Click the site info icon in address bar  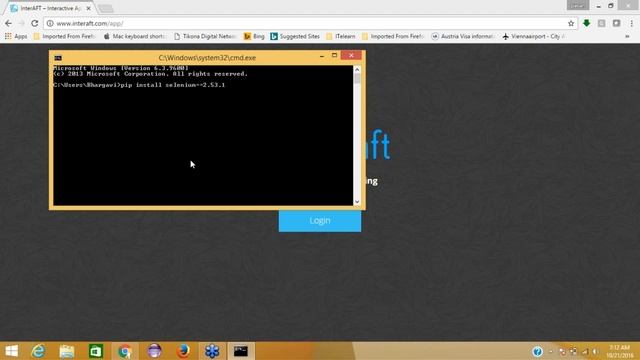50,24
